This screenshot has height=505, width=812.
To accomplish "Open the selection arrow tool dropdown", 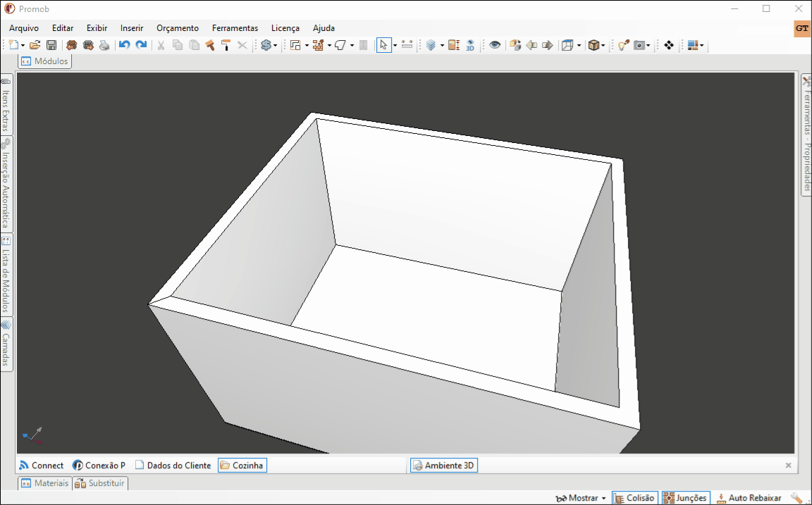I will [x=395, y=46].
